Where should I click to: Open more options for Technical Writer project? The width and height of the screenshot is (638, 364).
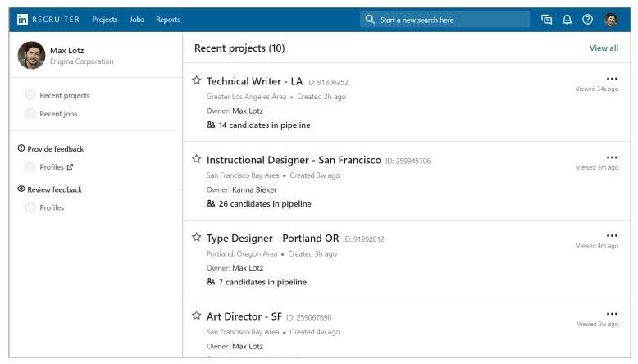[x=612, y=79]
